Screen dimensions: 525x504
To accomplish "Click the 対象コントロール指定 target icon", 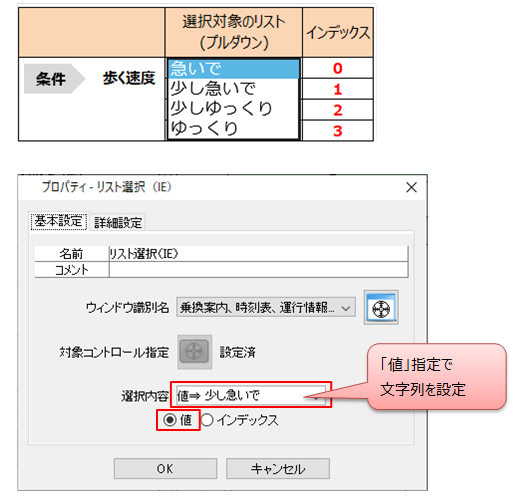I will [x=195, y=352].
